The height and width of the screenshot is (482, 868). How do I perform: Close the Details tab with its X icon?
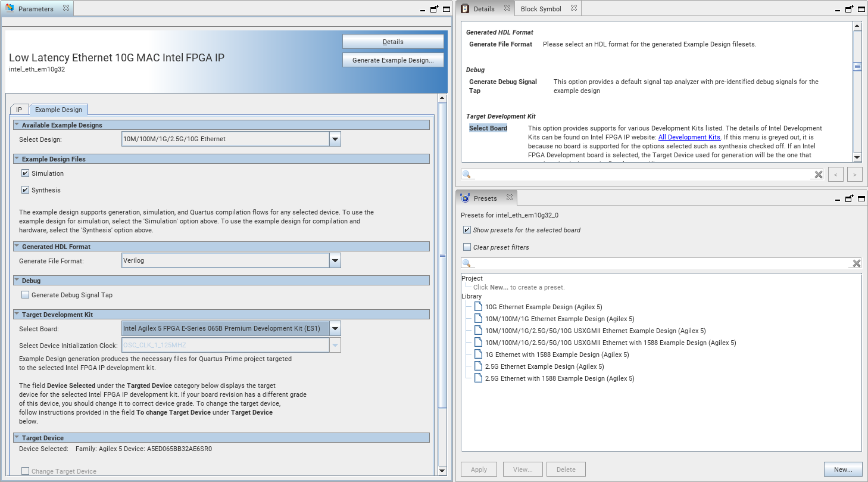click(x=507, y=8)
